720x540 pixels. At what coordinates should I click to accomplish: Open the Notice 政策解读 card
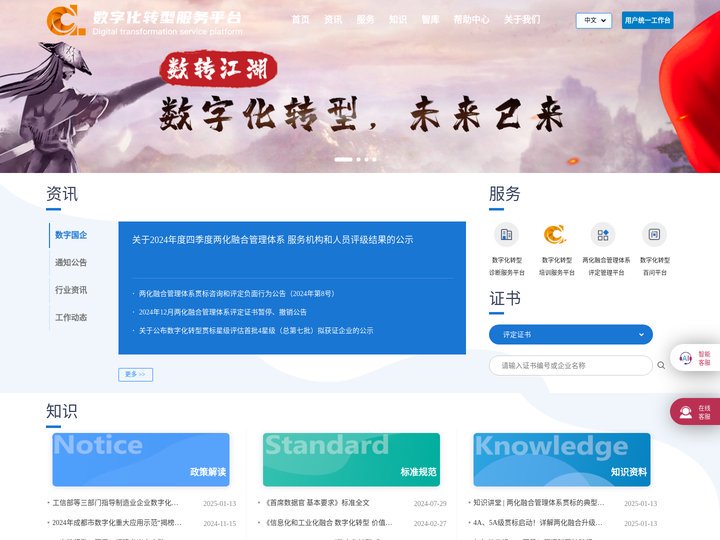141,459
